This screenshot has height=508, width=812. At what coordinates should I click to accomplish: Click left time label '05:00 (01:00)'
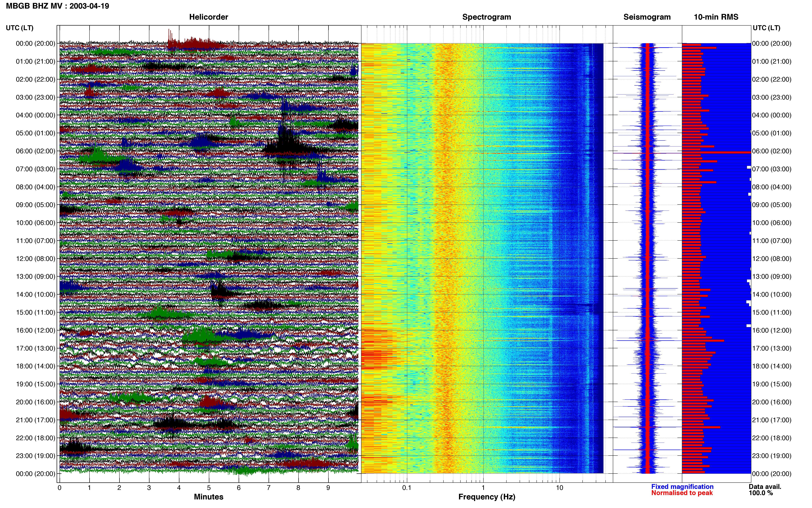pos(36,133)
